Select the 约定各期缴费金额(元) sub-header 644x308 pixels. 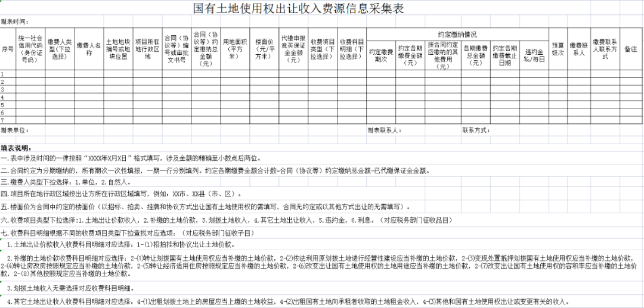coord(410,55)
